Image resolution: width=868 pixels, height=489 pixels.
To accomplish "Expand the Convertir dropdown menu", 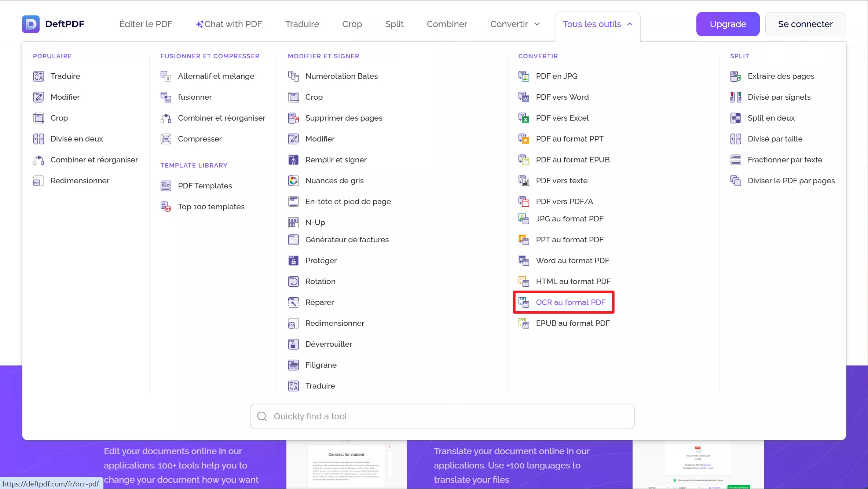I will 515,24.
